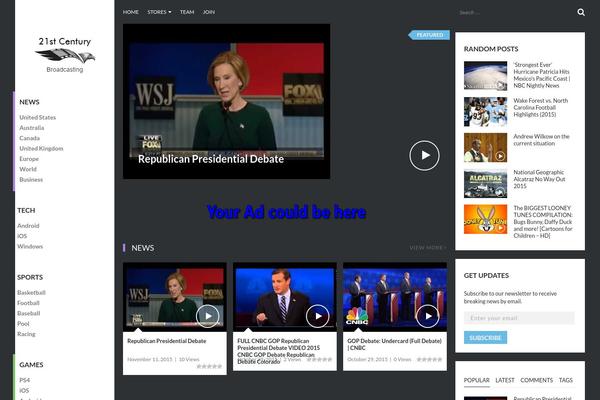
Task: Open National Geographic Alcatraz No Way Out title
Action: pyautogui.click(x=539, y=179)
